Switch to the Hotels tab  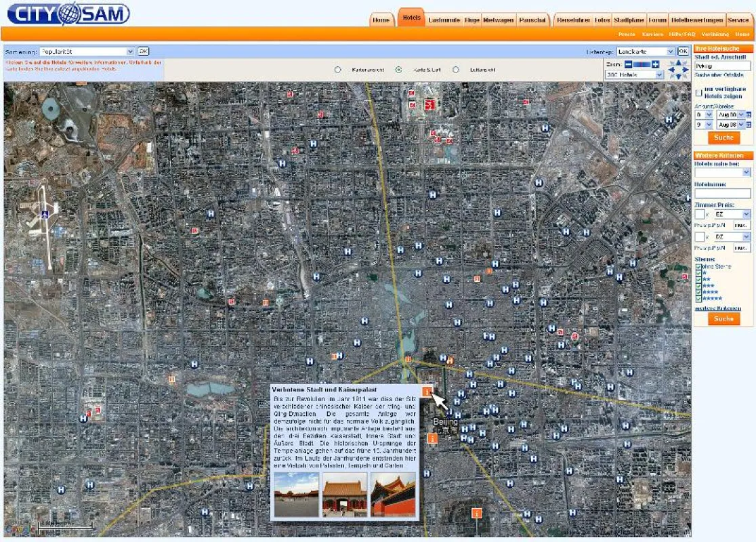411,18
